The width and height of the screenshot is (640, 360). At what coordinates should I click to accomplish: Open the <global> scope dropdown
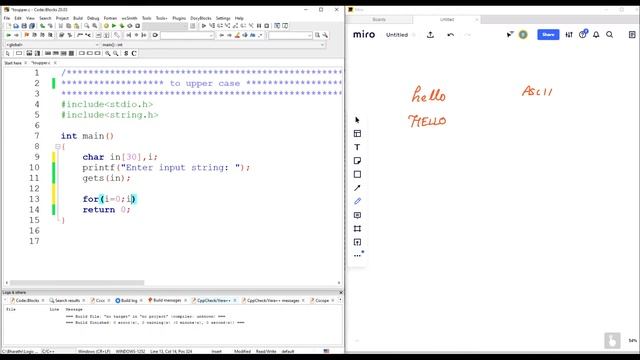51,44
